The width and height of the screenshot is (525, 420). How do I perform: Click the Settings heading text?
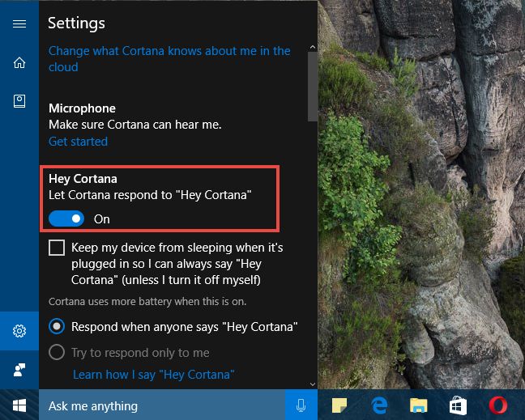(76, 23)
